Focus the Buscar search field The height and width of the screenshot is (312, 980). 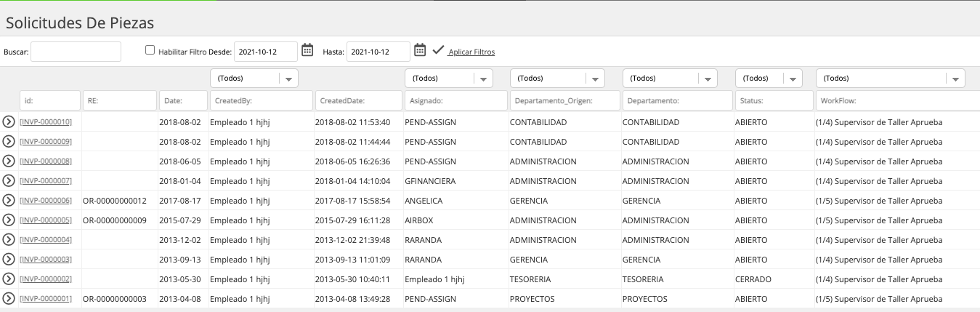point(76,52)
